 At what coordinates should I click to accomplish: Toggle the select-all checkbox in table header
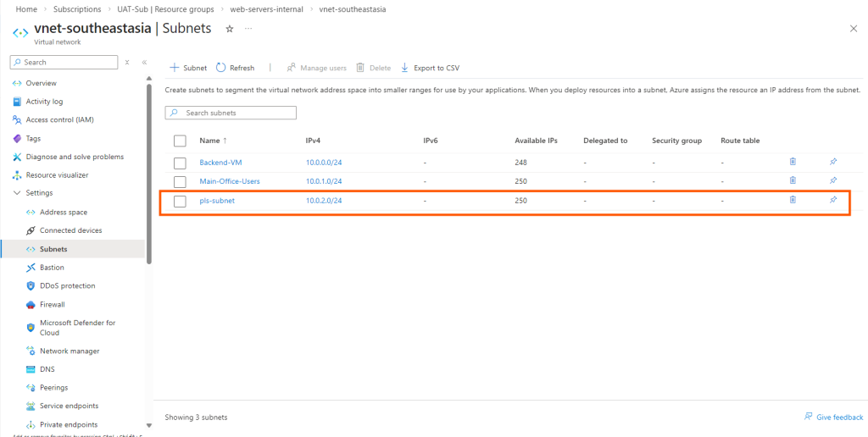click(180, 141)
